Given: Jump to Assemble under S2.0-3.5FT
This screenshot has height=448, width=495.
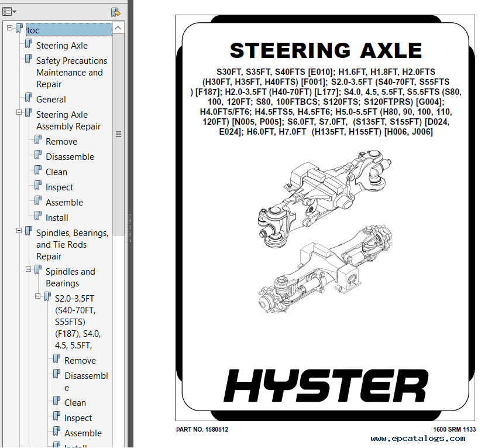Looking at the screenshot, I should [83, 433].
